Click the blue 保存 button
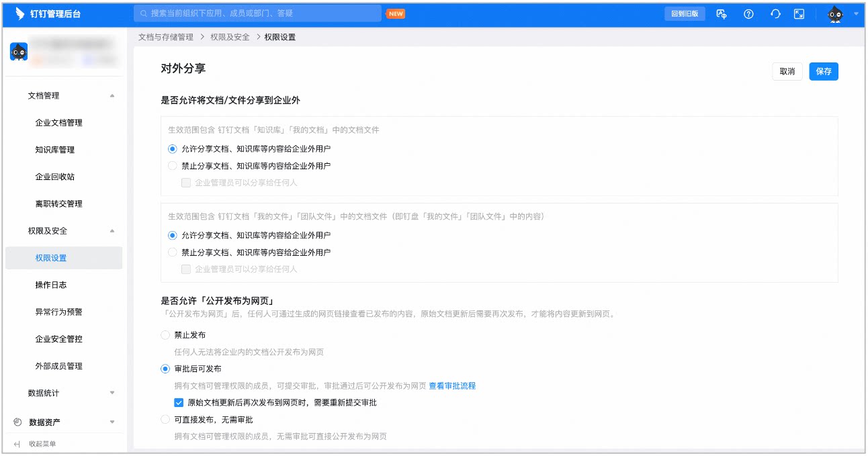868x456 pixels. (824, 71)
